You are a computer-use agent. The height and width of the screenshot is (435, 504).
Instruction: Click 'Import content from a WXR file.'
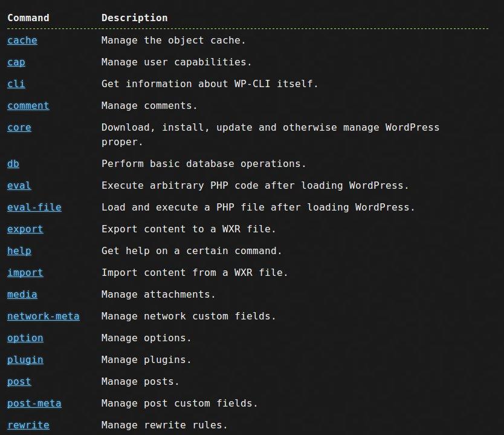(195, 272)
